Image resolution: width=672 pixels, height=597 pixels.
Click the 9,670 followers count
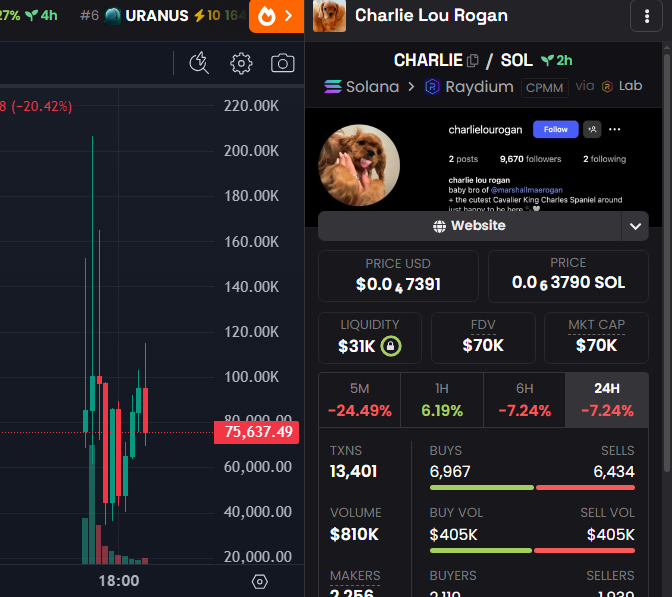[x=530, y=159]
